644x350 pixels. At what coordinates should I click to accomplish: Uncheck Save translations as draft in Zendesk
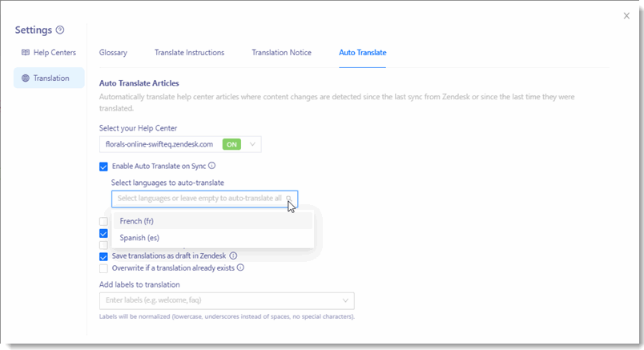pos(103,257)
